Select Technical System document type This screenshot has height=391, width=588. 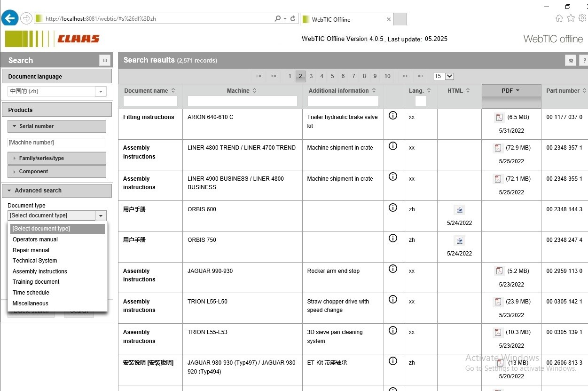(x=57, y=261)
